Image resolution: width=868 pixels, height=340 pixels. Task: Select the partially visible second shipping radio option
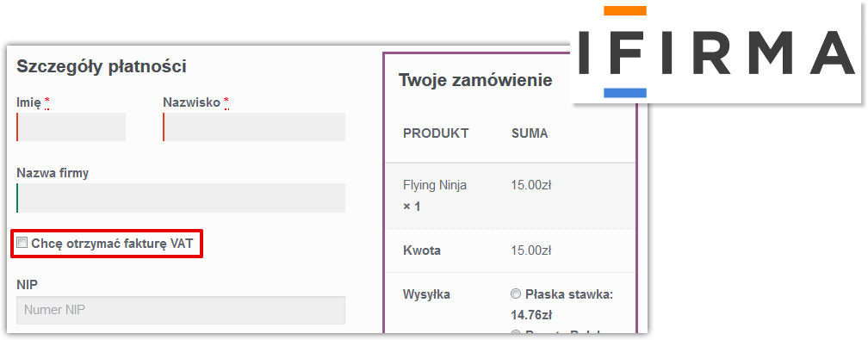(516, 333)
